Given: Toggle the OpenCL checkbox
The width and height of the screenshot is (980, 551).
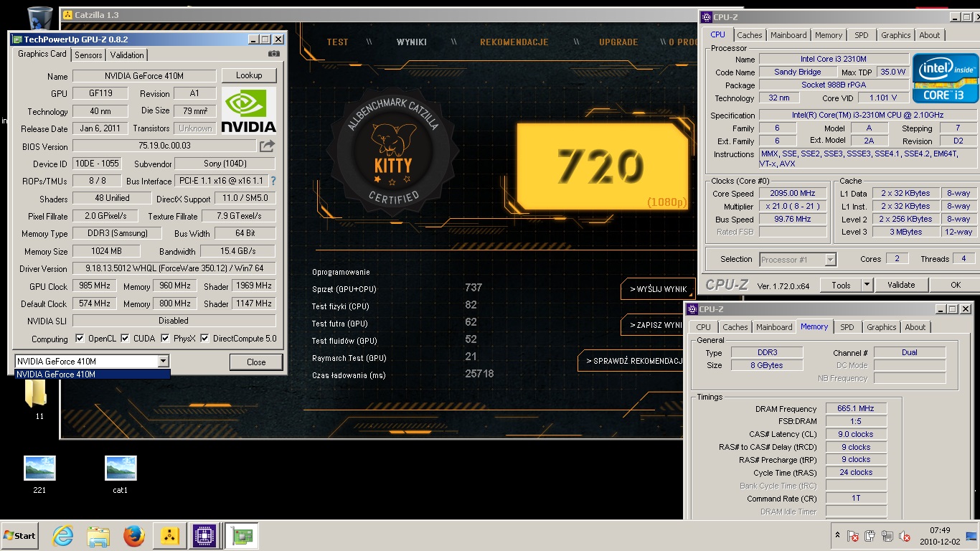Looking at the screenshot, I should tap(80, 338).
